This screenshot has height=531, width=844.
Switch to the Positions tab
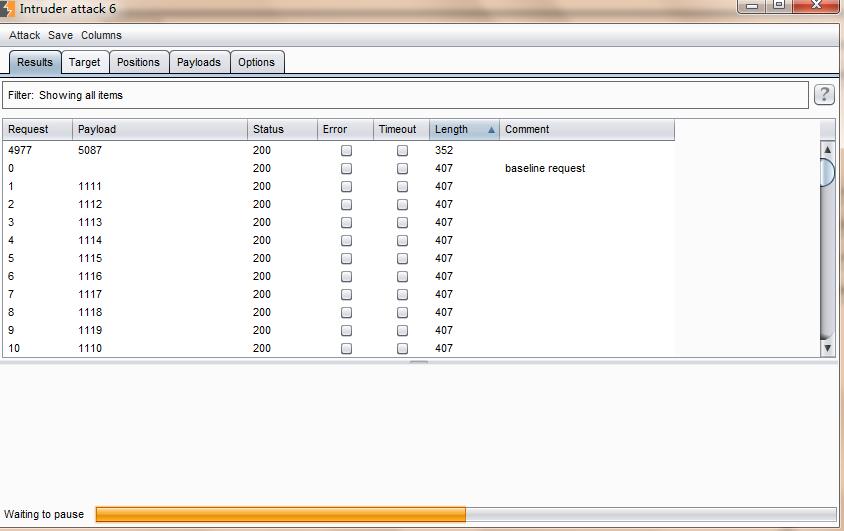138,62
